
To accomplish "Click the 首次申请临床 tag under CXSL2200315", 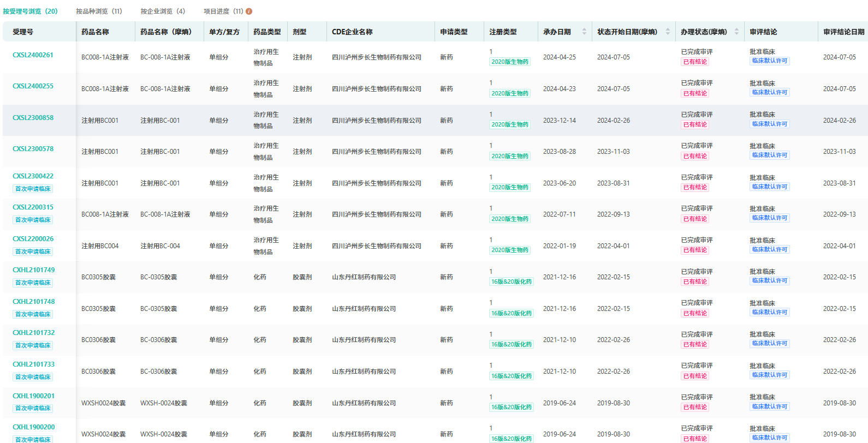I will click(33, 220).
